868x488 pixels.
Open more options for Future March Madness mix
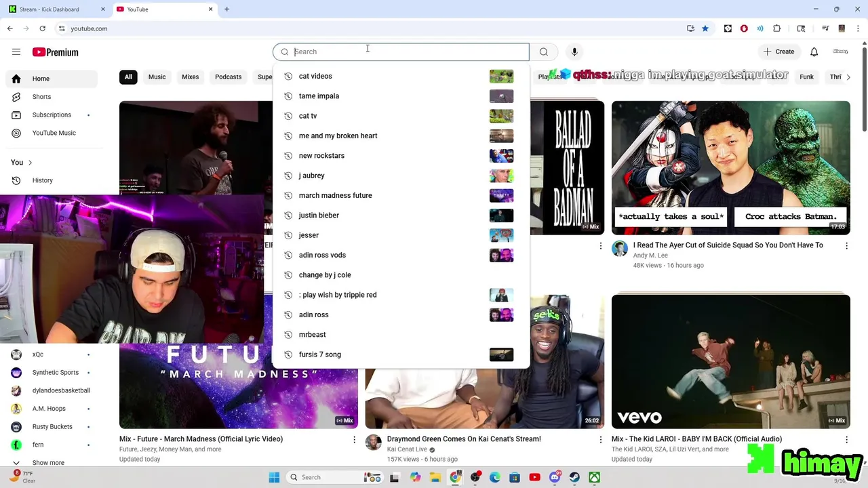(354, 439)
